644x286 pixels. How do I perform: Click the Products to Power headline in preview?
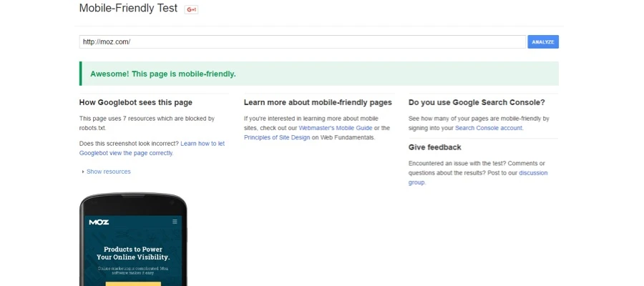(x=133, y=253)
